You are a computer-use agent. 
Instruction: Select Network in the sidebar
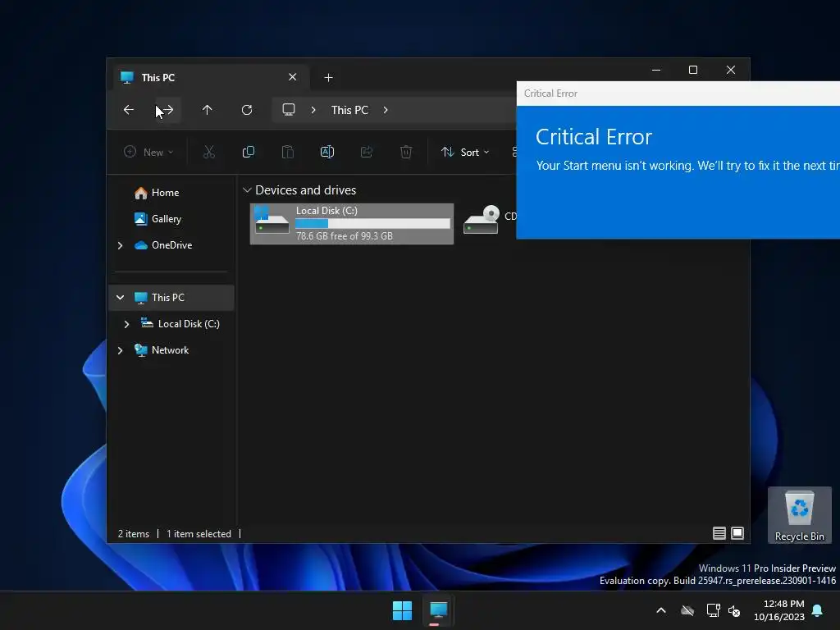(x=170, y=349)
